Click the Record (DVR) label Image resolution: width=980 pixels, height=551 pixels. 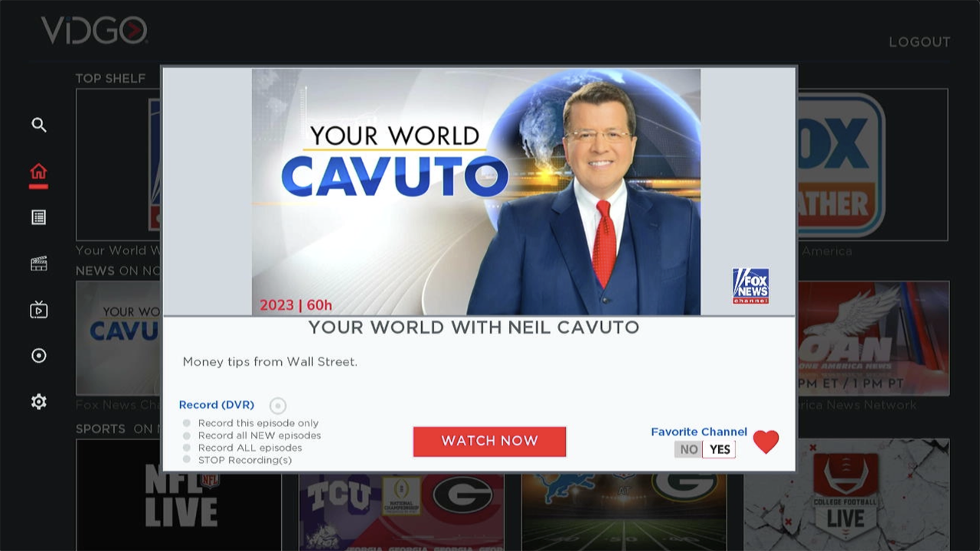[217, 405]
